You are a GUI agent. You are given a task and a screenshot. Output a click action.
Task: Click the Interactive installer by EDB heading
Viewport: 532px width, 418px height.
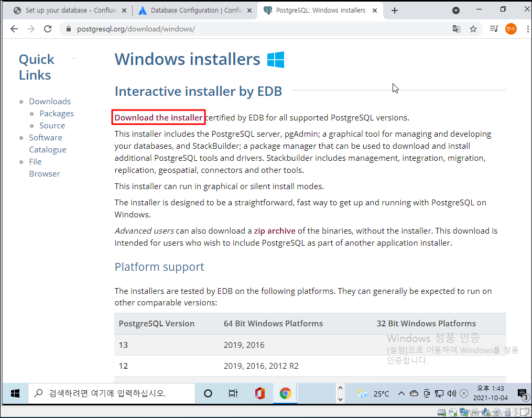(x=198, y=91)
